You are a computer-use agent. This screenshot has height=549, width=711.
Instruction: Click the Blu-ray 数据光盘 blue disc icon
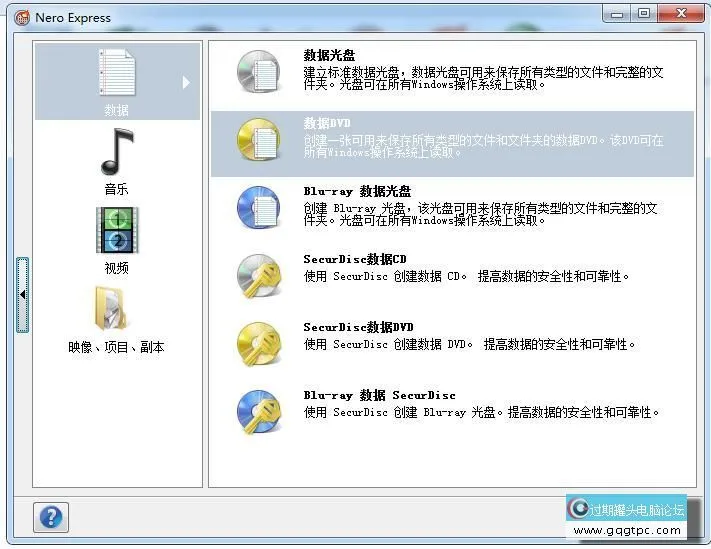[259, 208]
